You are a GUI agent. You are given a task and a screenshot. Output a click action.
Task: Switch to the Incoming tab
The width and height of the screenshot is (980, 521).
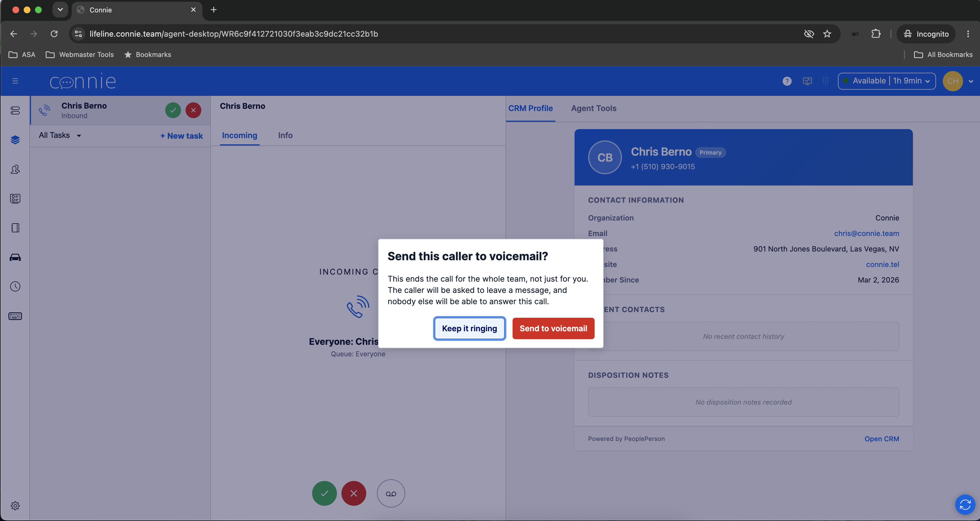pyautogui.click(x=240, y=135)
